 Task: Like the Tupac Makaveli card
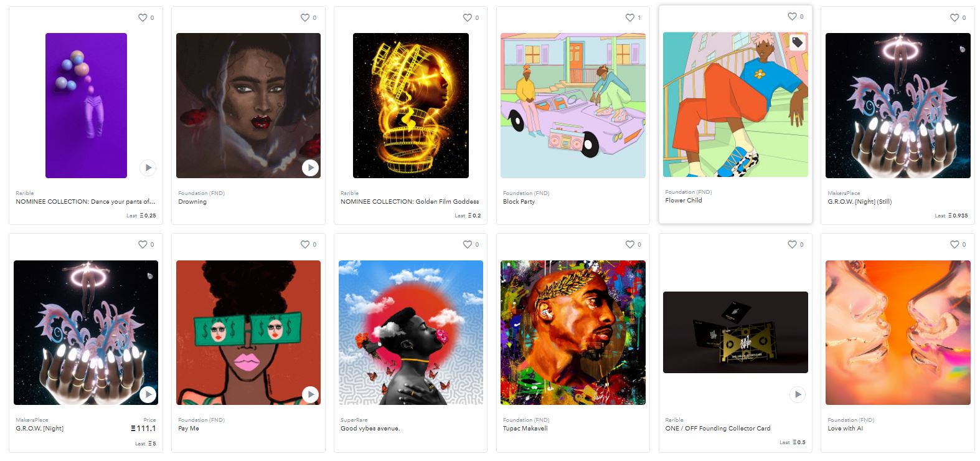click(x=630, y=244)
